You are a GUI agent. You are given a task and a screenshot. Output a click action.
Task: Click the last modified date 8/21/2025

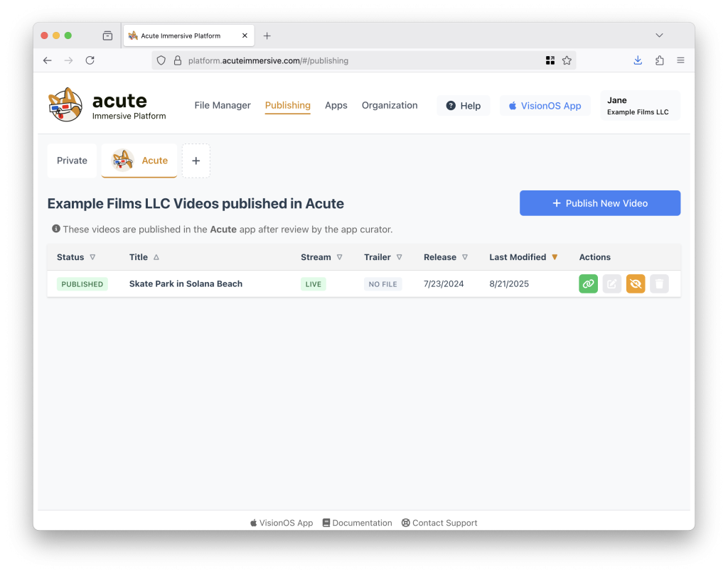coord(509,284)
